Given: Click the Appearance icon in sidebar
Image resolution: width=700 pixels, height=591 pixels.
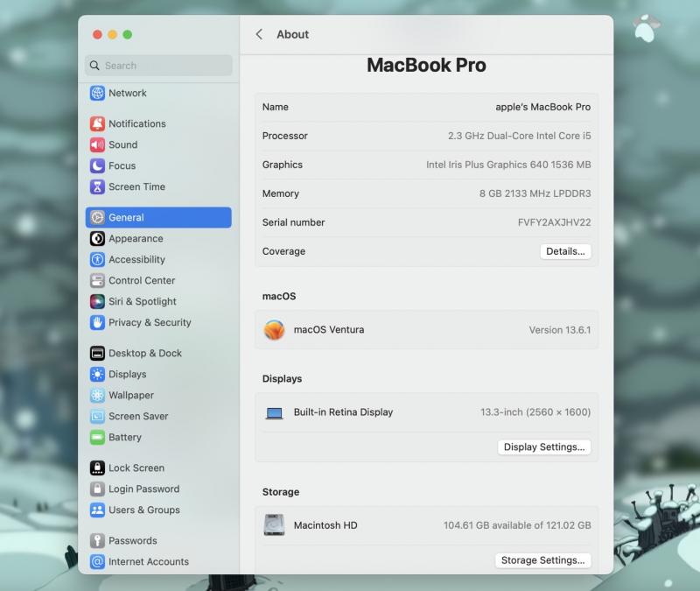Looking at the screenshot, I should 97,238.
